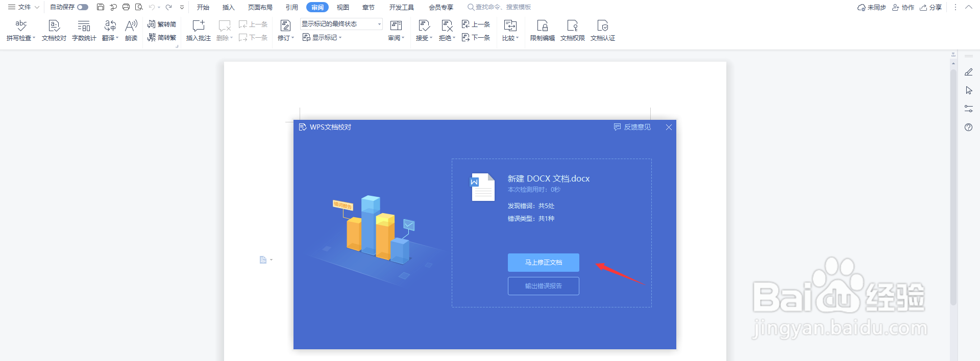Switch to the 开始 tab
Screen dimensions: 980x361
point(203,7)
